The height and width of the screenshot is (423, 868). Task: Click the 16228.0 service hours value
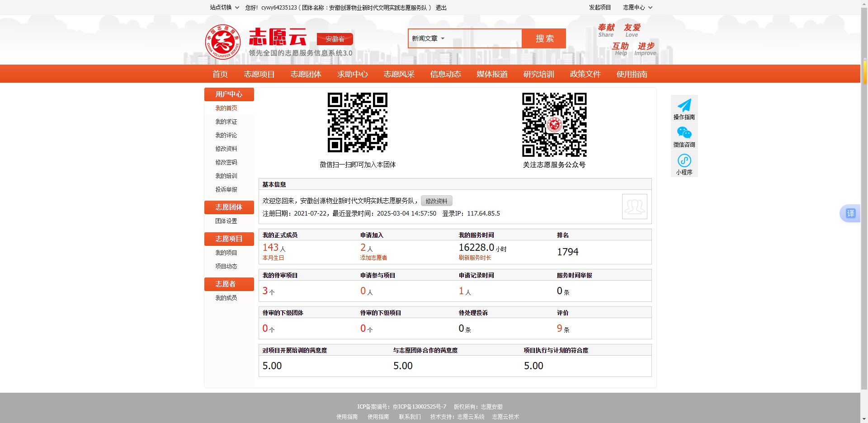point(476,247)
